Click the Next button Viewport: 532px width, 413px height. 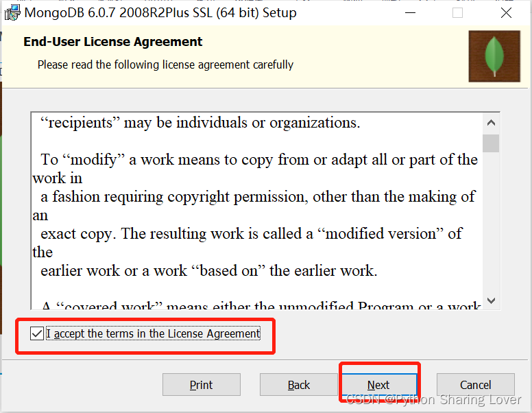coord(378,385)
